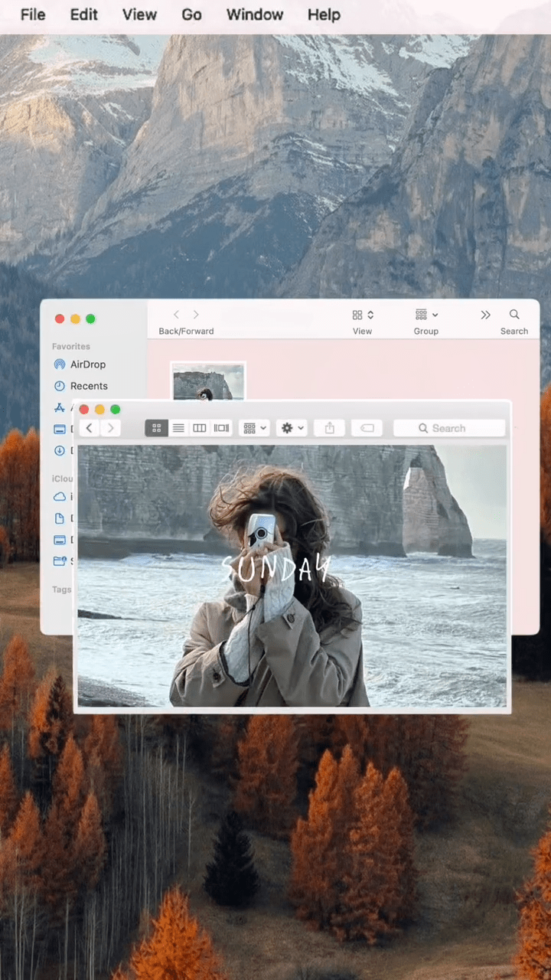Open the Window menu in menu bar
The height and width of the screenshot is (980, 551).
[255, 15]
